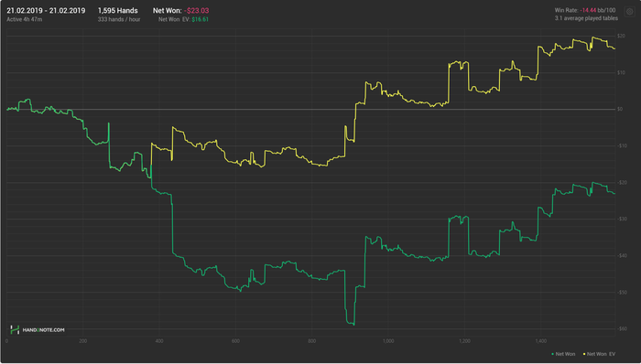Click the "Active 4h 47m" label
This screenshot has height=364, width=641.
click(x=24, y=19)
